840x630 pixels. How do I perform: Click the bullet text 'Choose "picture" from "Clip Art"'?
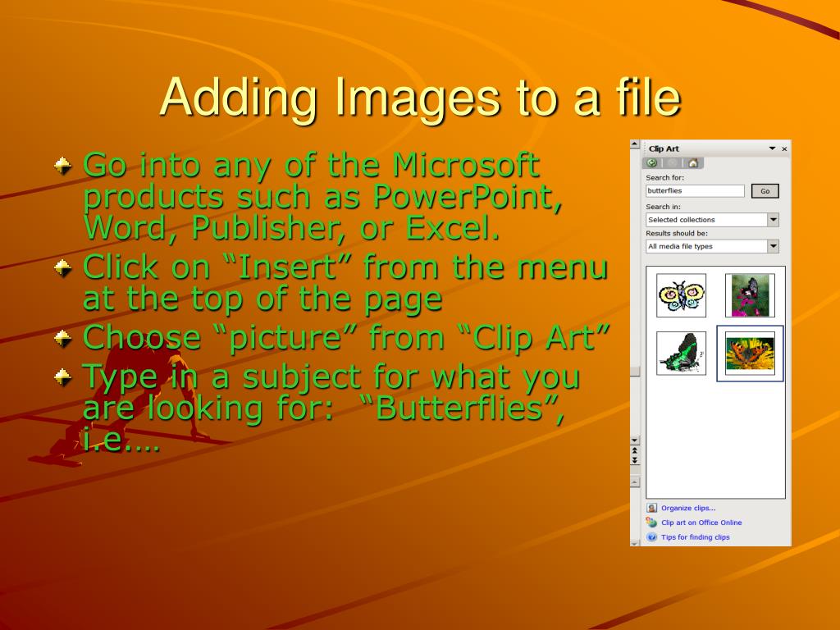click(347, 339)
